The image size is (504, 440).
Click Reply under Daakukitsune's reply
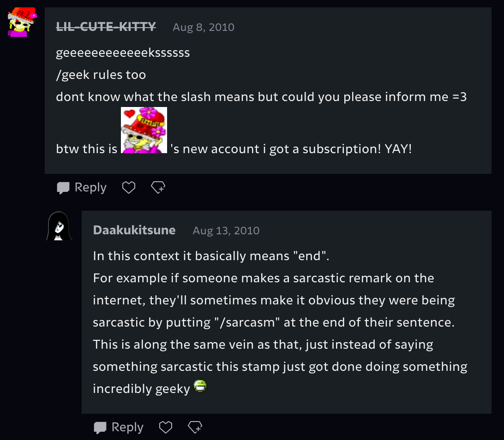point(127,427)
